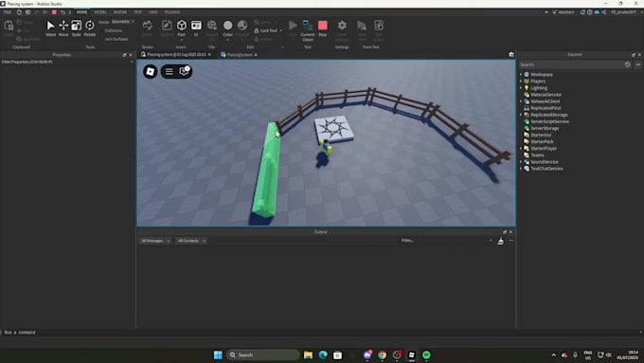Click the Explorer search field
The height and width of the screenshot is (363, 644).
pos(571,64)
